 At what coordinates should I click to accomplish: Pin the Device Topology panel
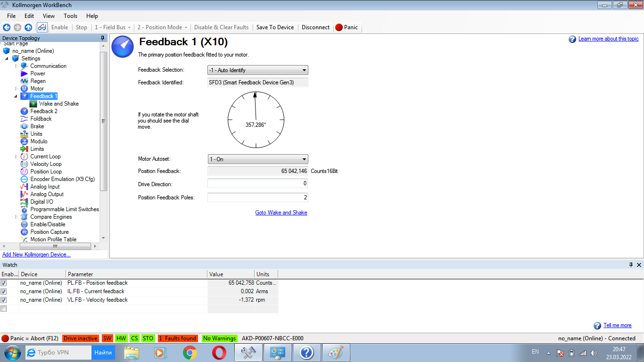point(102,38)
